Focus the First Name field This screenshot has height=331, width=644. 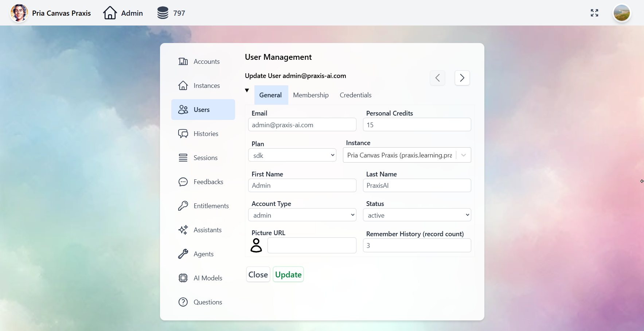(302, 185)
